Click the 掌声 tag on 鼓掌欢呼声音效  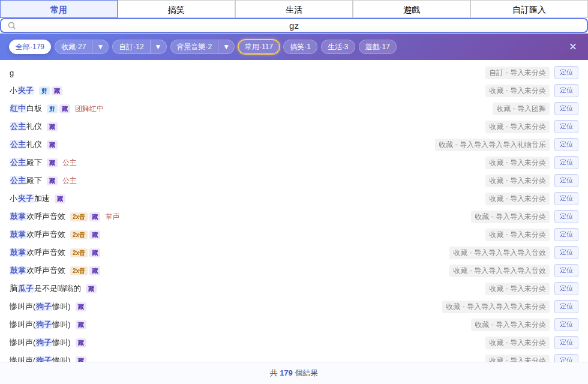click(113, 217)
